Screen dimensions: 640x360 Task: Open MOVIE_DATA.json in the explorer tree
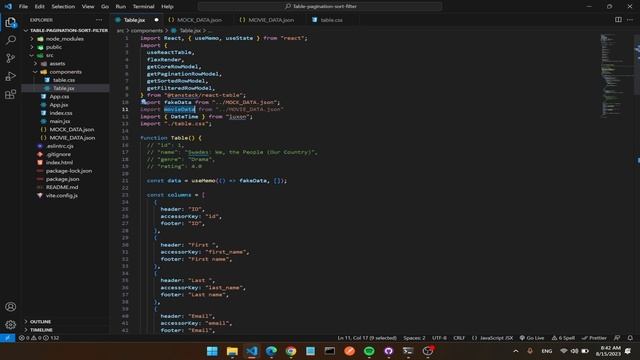tap(72, 138)
